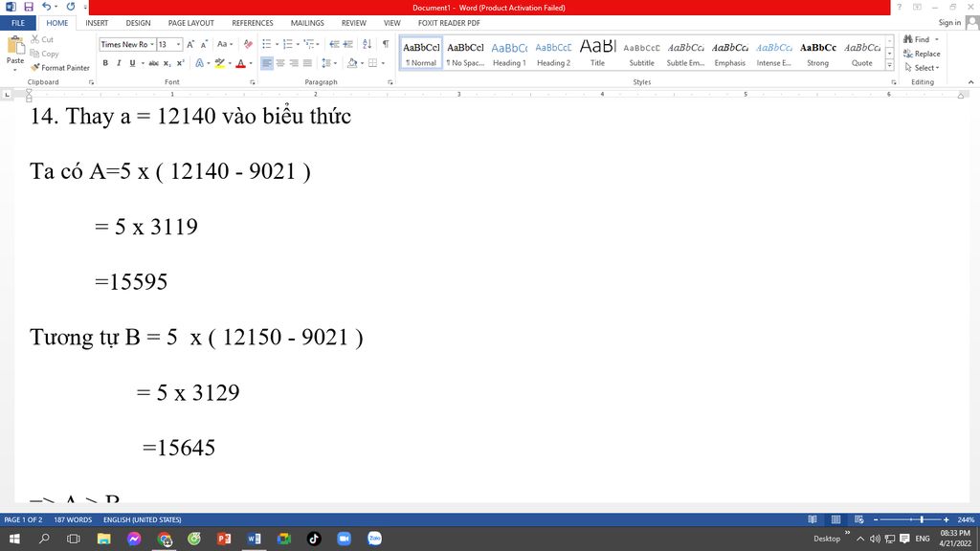Image resolution: width=980 pixels, height=551 pixels.
Task: Toggle Align Left paragraph alignment
Action: coord(267,63)
